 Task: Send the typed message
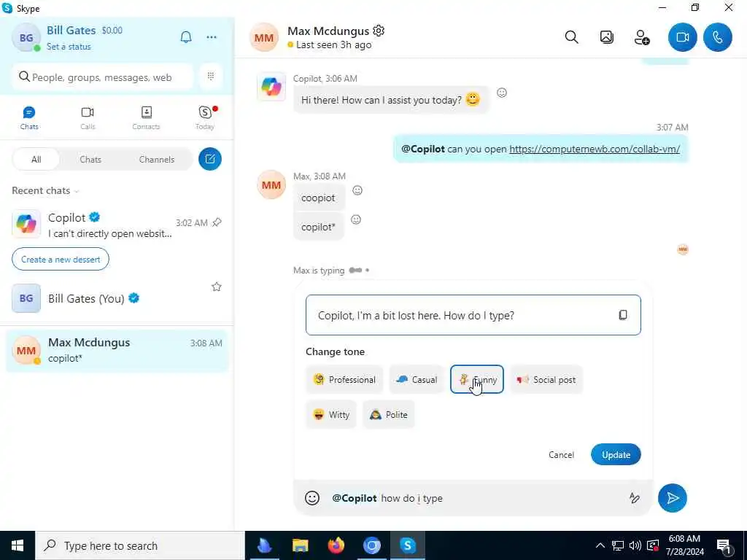[x=672, y=498]
